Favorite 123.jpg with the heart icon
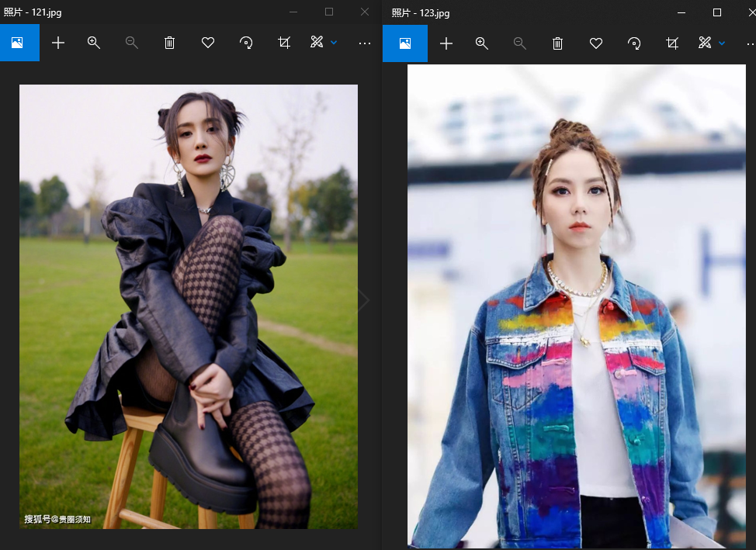Image resolution: width=756 pixels, height=550 pixels. pyautogui.click(x=596, y=44)
